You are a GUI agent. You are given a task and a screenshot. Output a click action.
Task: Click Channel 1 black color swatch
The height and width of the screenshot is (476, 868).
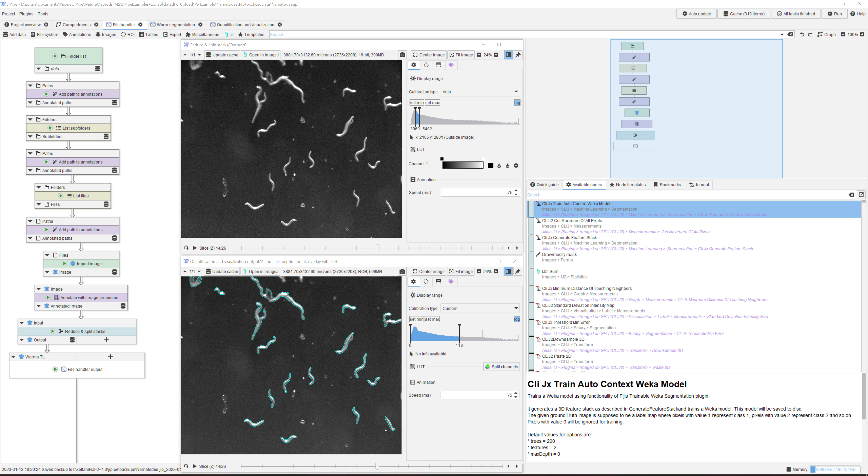point(491,166)
